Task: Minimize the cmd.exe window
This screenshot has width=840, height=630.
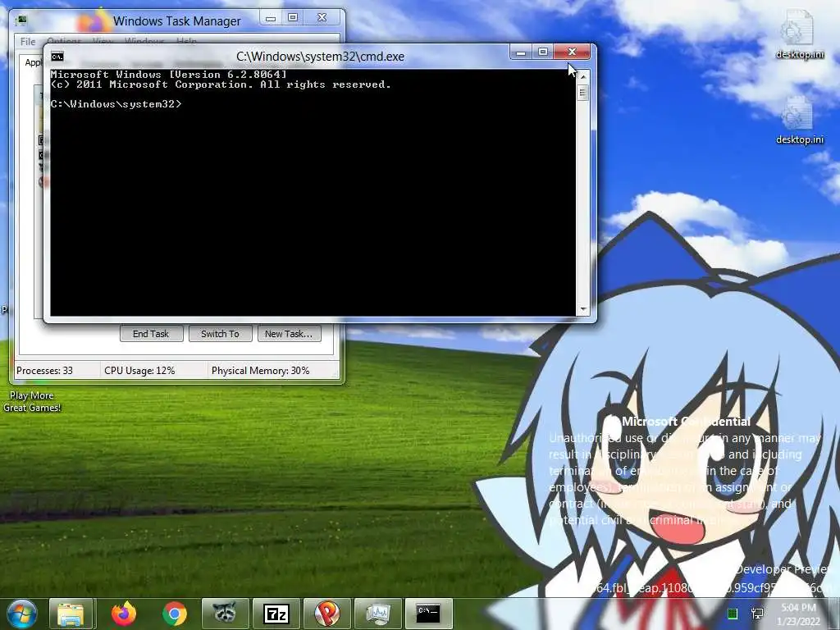Action: [520, 52]
